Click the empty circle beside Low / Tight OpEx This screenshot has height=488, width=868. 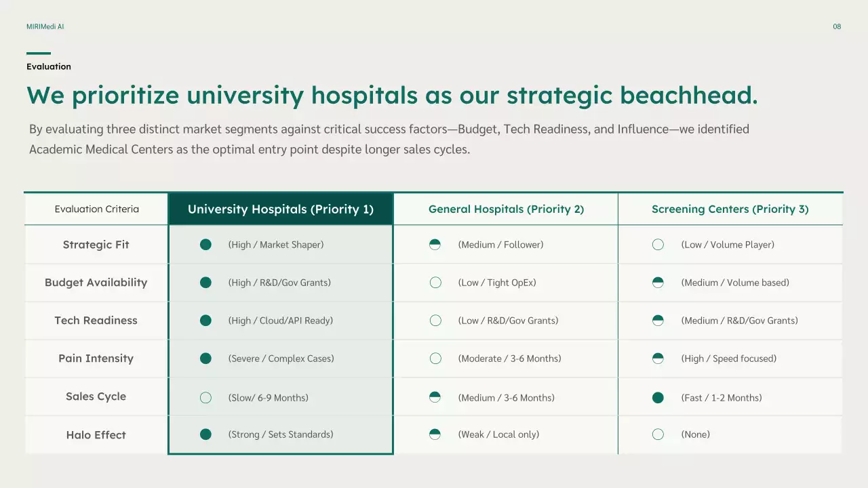[435, 283]
